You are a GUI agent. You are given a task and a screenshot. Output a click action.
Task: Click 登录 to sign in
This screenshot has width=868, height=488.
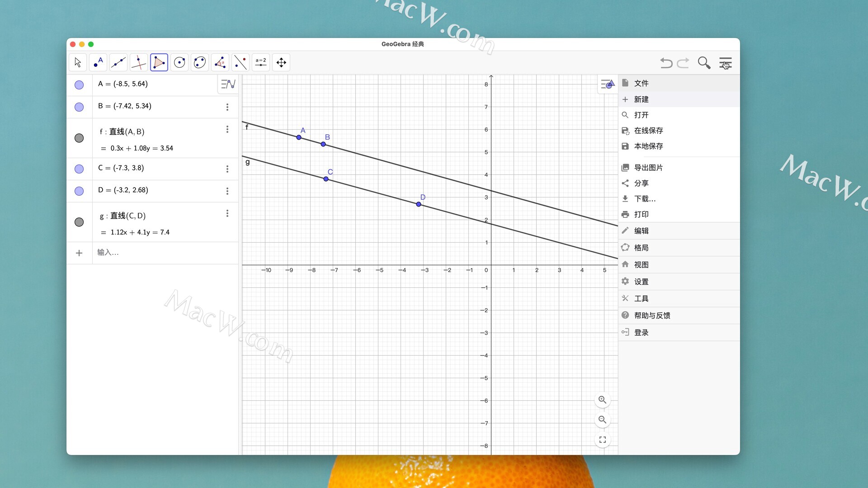(679, 333)
